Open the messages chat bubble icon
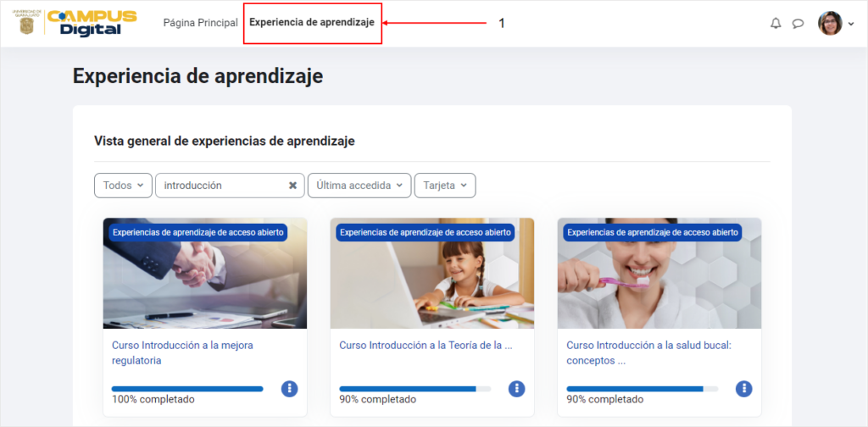The image size is (868, 427). 798,23
